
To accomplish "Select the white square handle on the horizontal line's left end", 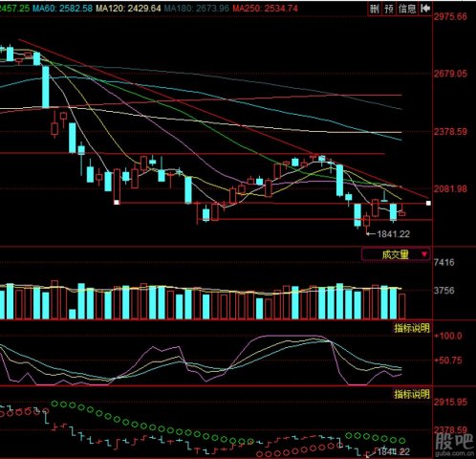I will coord(117,202).
